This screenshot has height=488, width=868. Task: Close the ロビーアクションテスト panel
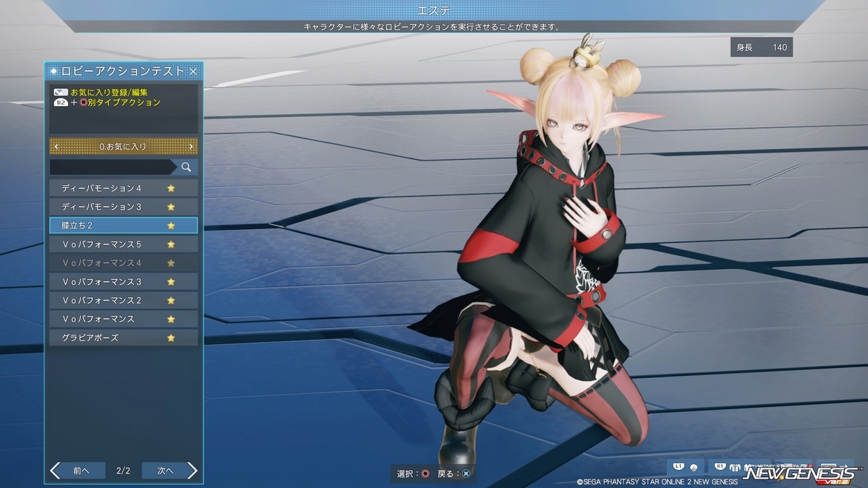[193, 72]
